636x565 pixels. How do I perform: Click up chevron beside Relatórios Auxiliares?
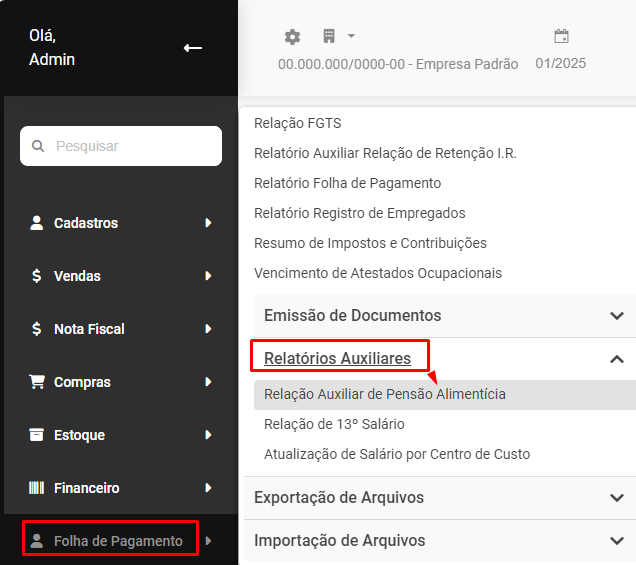point(617,359)
